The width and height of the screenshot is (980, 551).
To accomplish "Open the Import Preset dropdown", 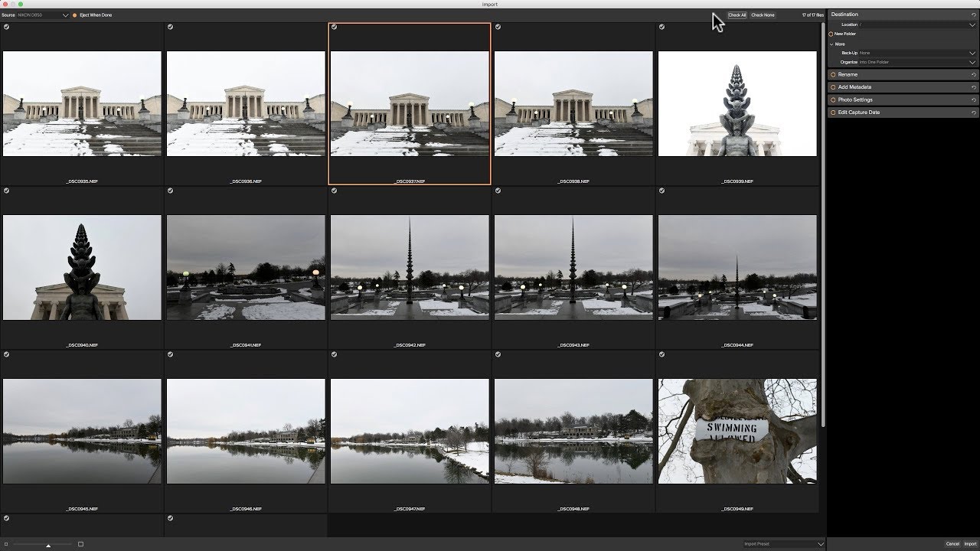I will click(783, 544).
